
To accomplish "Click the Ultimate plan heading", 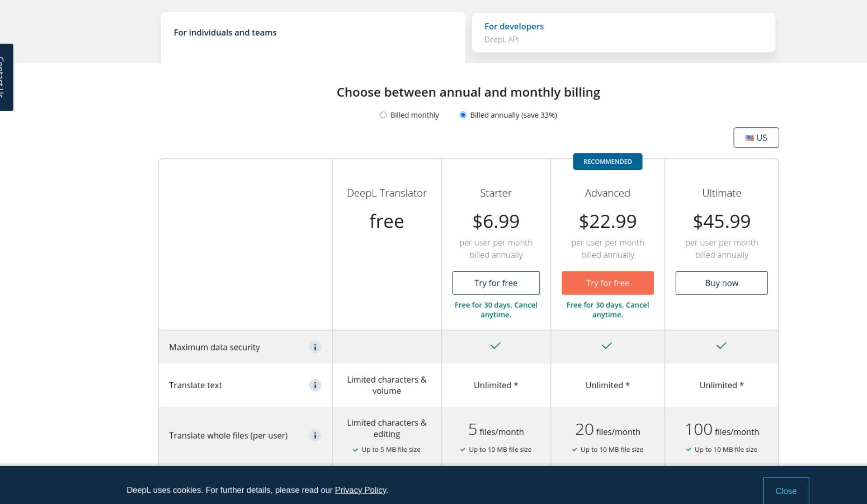I will [x=721, y=193].
